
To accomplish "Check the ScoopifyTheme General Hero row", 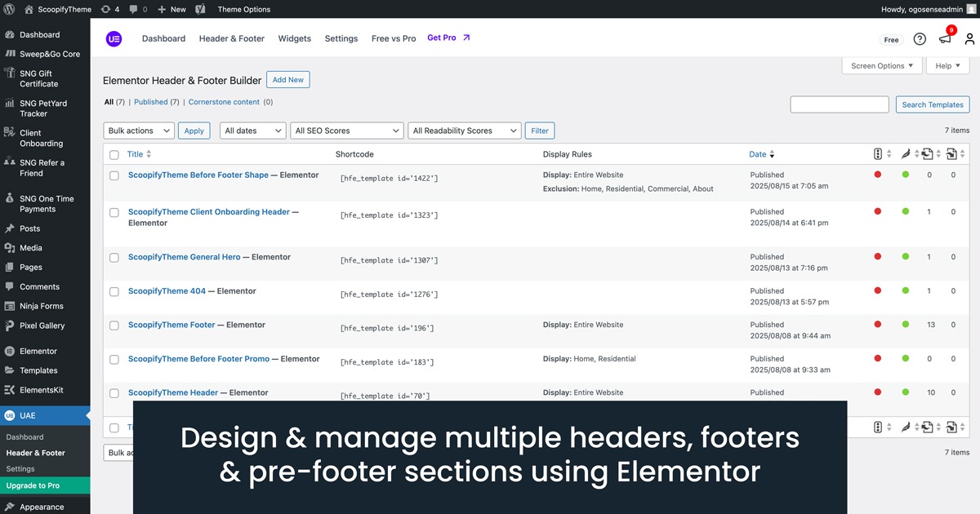I will tap(114, 258).
